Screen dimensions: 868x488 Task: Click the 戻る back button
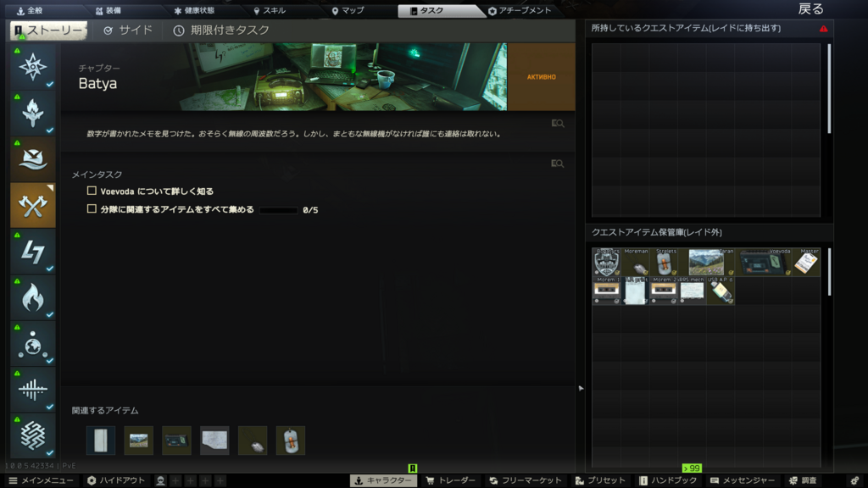point(810,9)
